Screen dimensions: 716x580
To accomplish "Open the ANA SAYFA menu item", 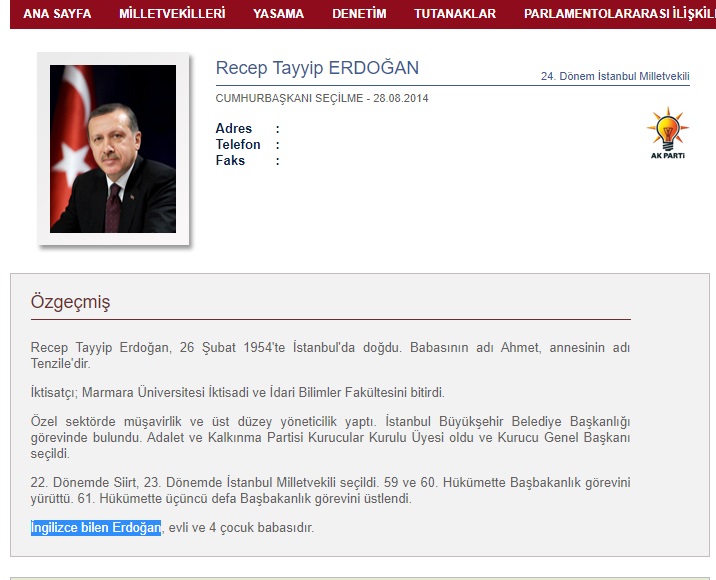I will [x=57, y=14].
